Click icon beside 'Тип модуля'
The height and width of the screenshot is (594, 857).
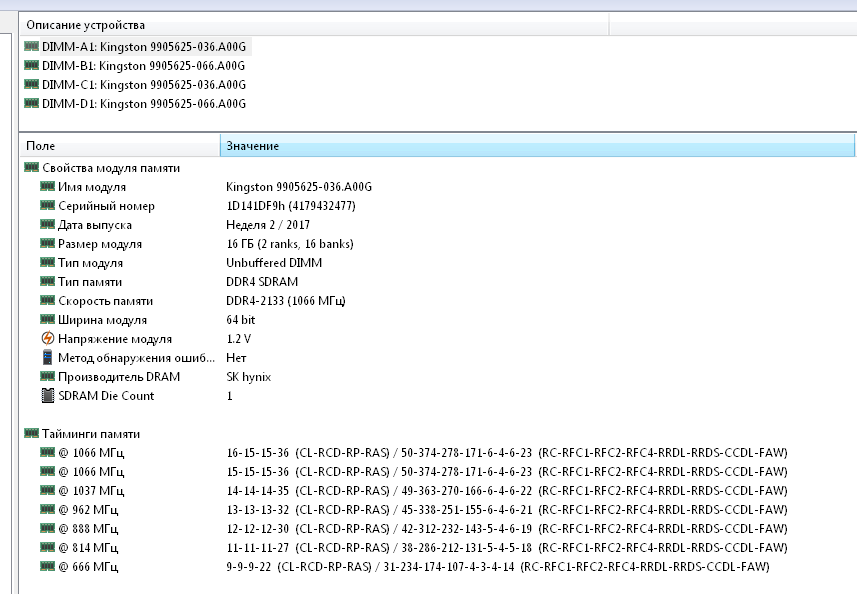[48, 262]
